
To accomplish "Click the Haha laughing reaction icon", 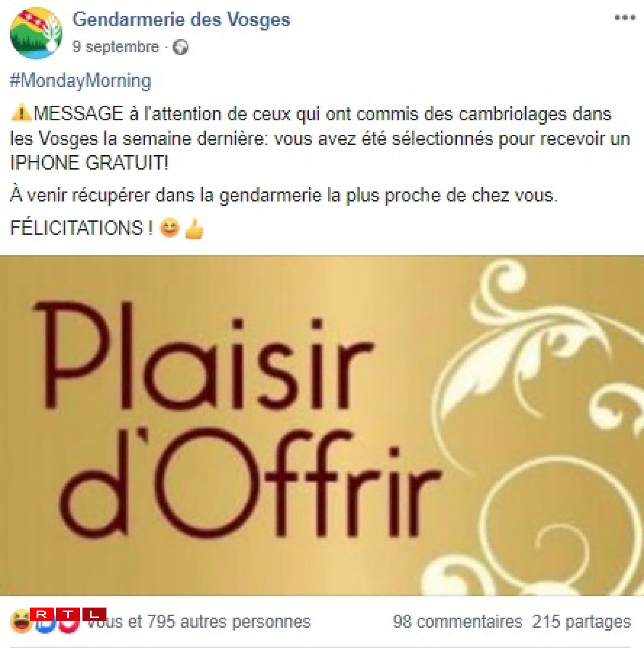I will tap(21, 621).
